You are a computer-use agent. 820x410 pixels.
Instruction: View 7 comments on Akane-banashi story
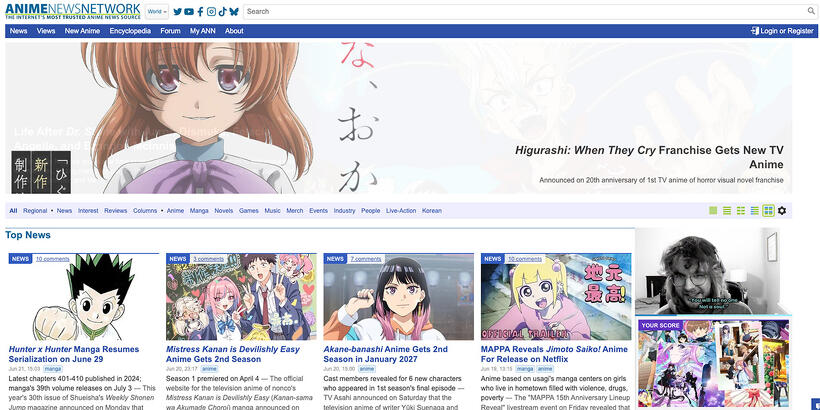click(366, 259)
